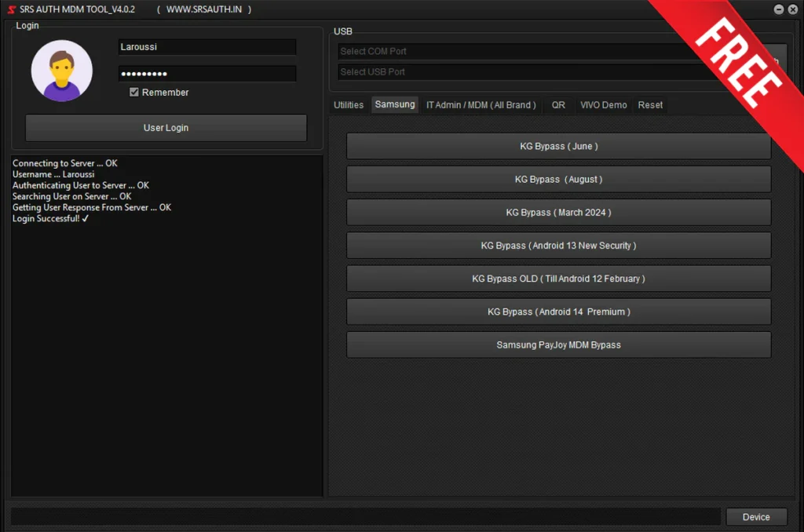Click 'Authenticating User to Server ... OK' log line
Screen dimensions: 804x532
point(81,185)
